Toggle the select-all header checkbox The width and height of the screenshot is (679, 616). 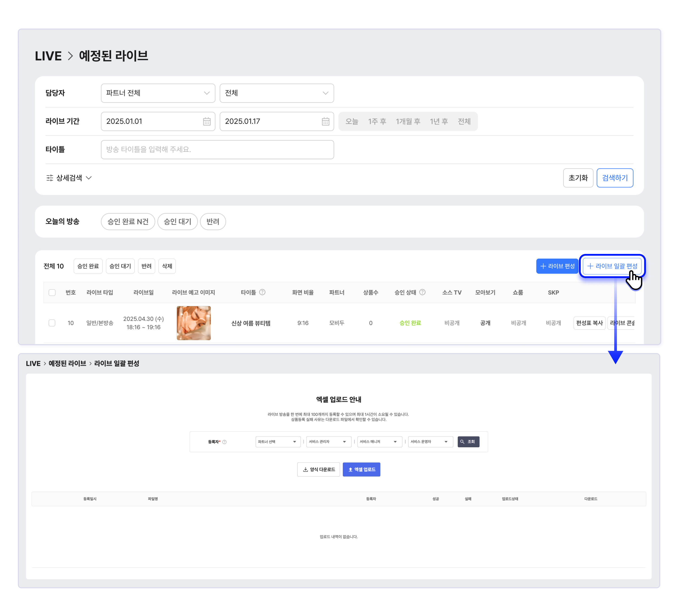pyautogui.click(x=52, y=293)
